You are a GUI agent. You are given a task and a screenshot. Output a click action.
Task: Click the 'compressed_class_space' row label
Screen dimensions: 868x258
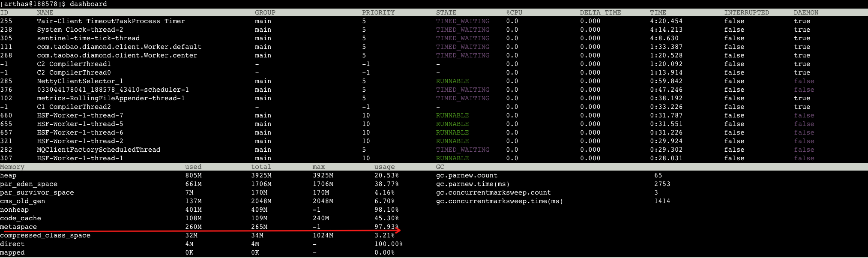tap(45, 235)
